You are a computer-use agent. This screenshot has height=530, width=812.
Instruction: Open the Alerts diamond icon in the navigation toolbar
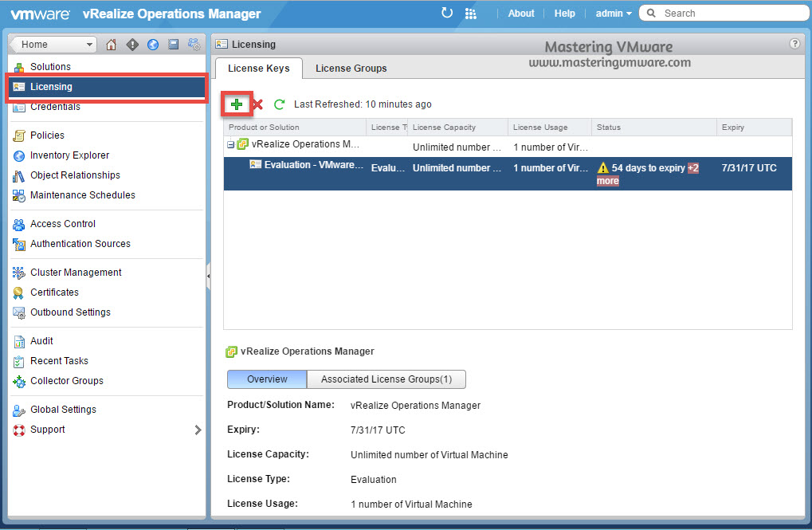tap(132, 45)
